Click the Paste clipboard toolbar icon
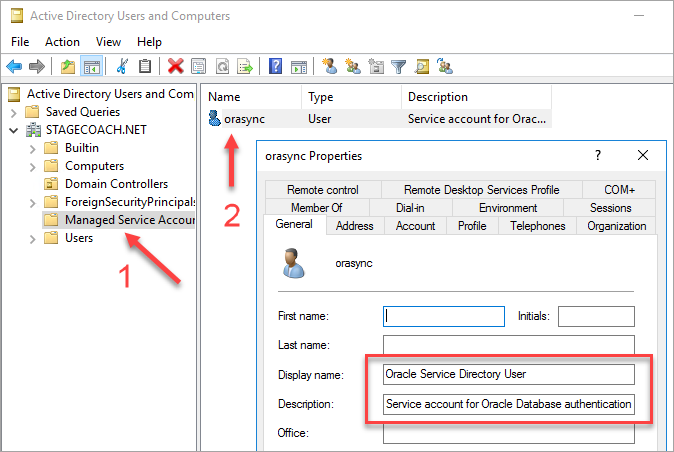The height and width of the screenshot is (452, 674). pyautogui.click(x=145, y=67)
